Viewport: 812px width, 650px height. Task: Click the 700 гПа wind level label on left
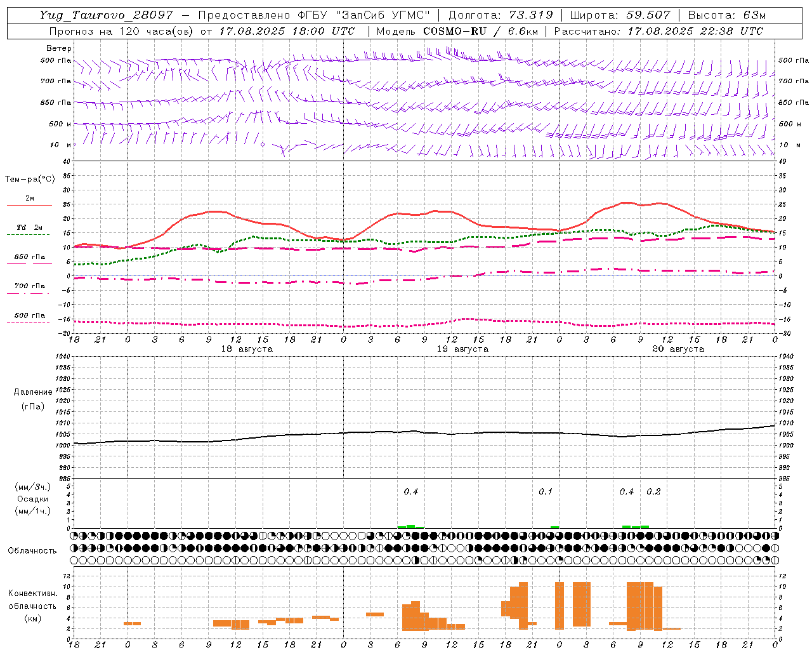coord(56,81)
